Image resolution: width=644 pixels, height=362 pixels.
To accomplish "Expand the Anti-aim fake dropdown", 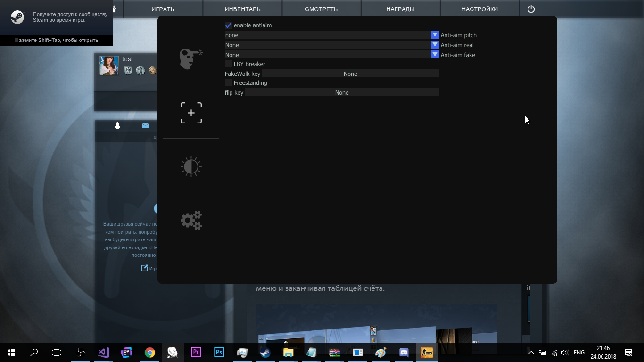I will [x=434, y=55].
